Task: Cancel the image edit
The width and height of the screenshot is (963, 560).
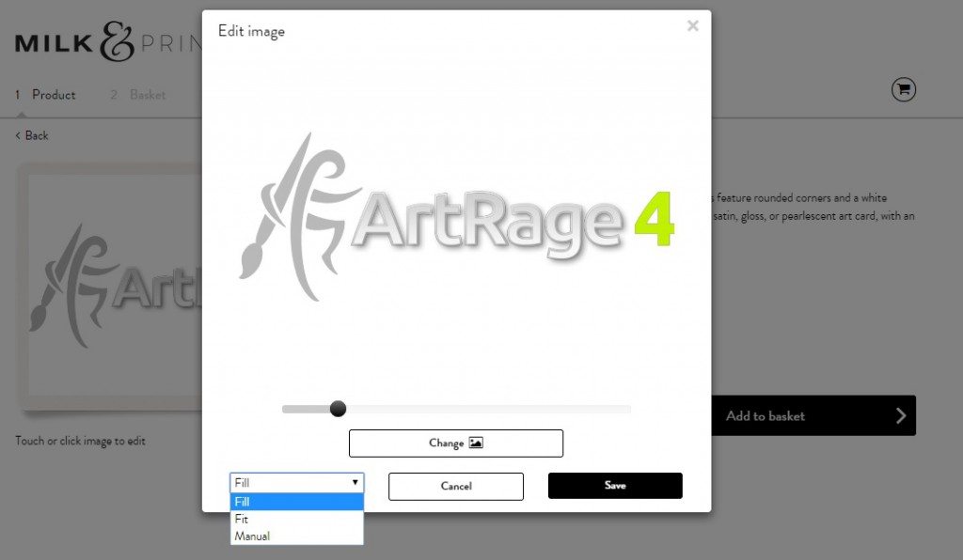Action: [x=455, y=486]
